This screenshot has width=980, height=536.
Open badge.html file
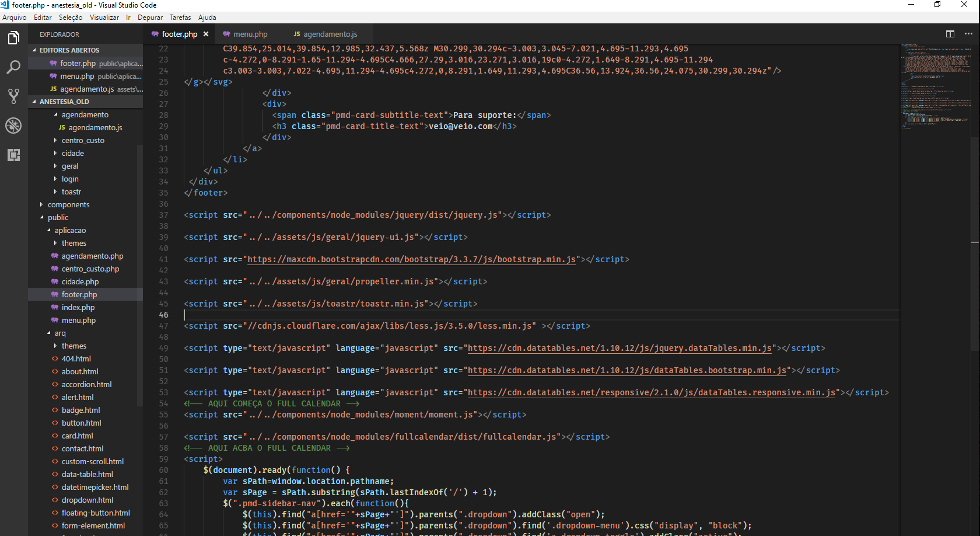tap(85, 410)
